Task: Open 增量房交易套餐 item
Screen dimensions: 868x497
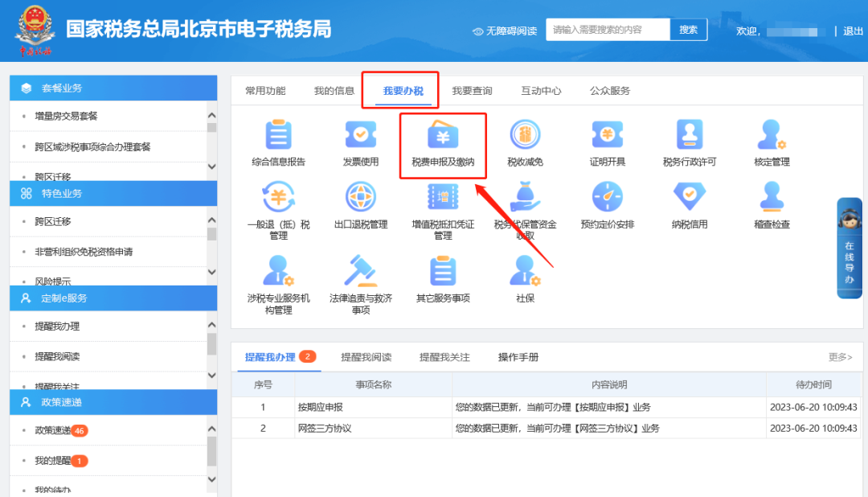Action: 67,116
